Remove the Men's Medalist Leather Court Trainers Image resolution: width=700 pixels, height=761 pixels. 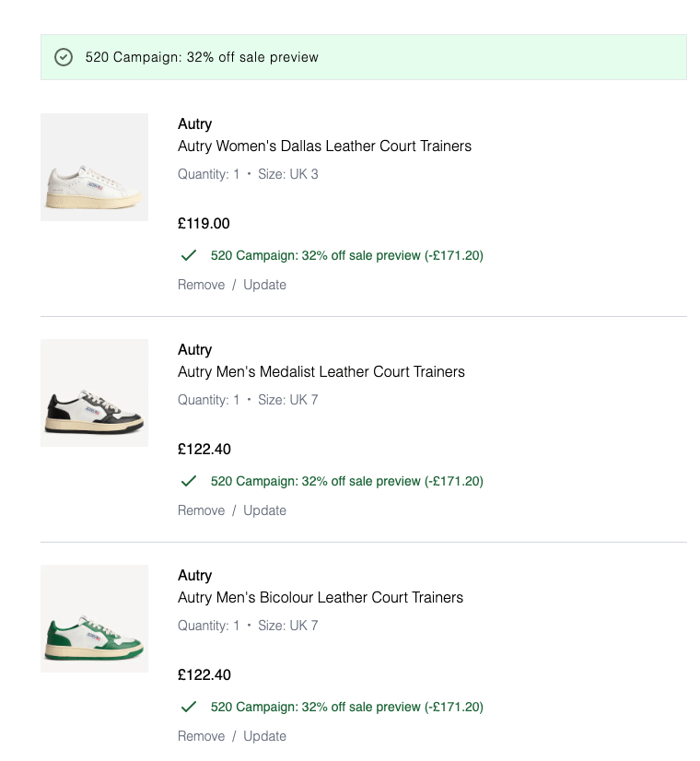point(201,510)
